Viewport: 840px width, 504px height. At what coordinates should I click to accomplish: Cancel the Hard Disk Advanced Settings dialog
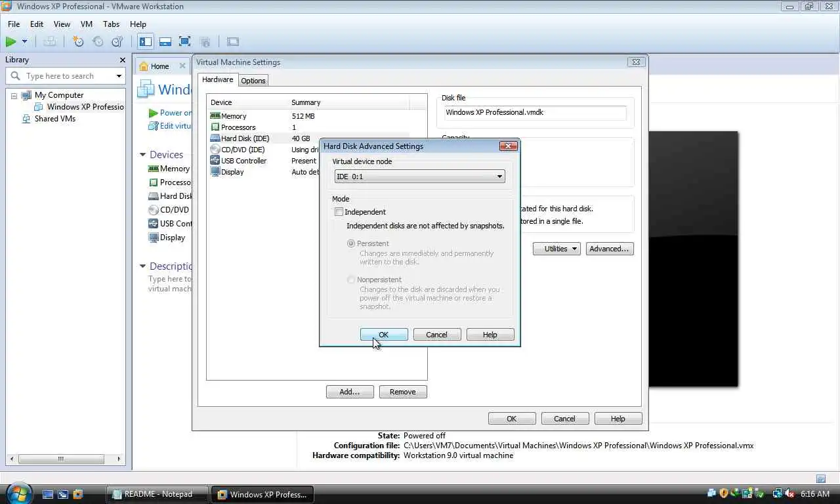coord(436,335)
